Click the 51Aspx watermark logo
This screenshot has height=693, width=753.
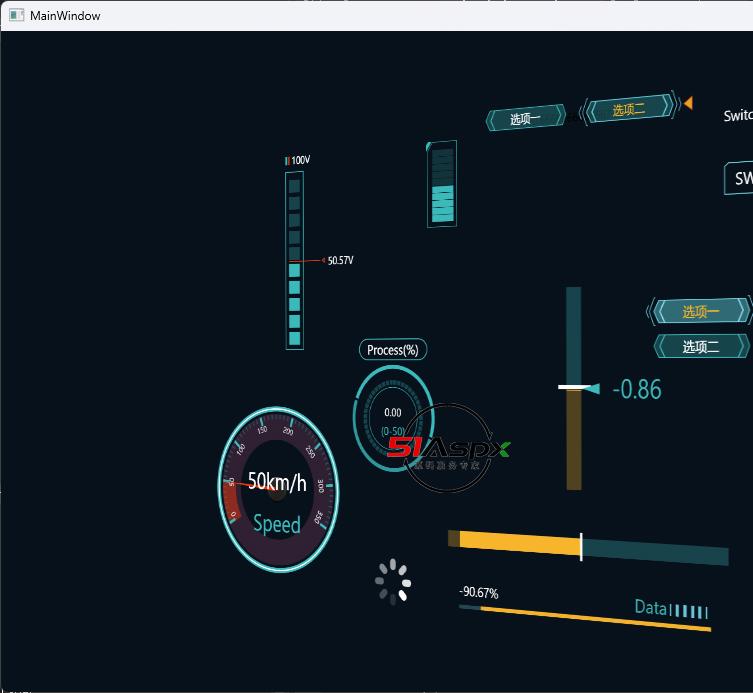(449, 449)
